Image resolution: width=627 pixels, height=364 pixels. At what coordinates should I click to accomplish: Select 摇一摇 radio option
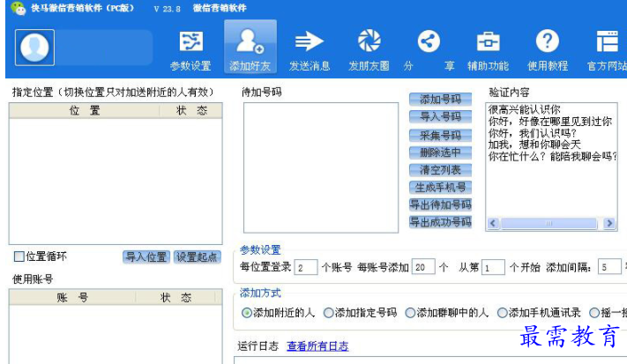[594, 313]
